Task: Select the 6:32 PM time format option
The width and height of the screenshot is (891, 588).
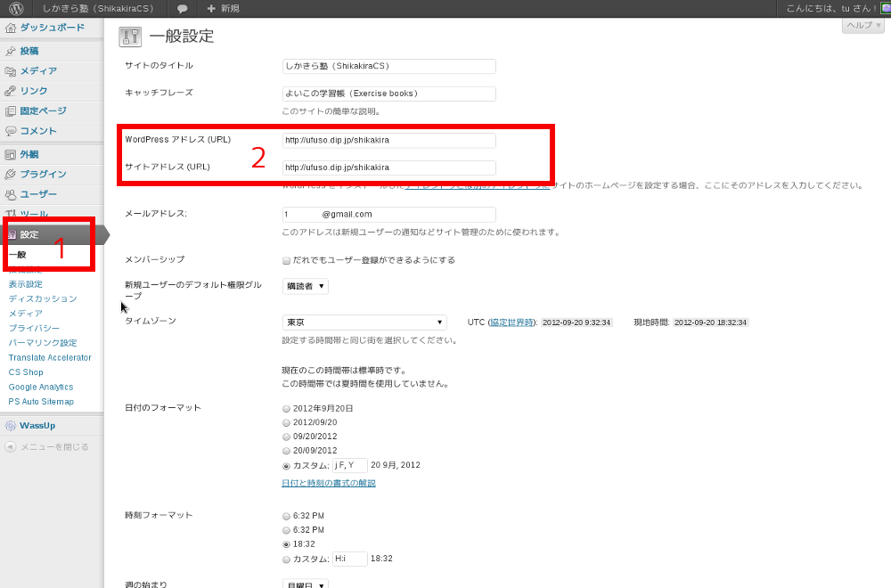Action: 286,516
